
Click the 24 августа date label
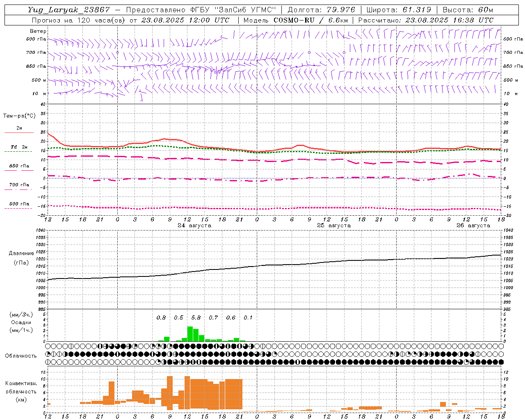(194, 226)
